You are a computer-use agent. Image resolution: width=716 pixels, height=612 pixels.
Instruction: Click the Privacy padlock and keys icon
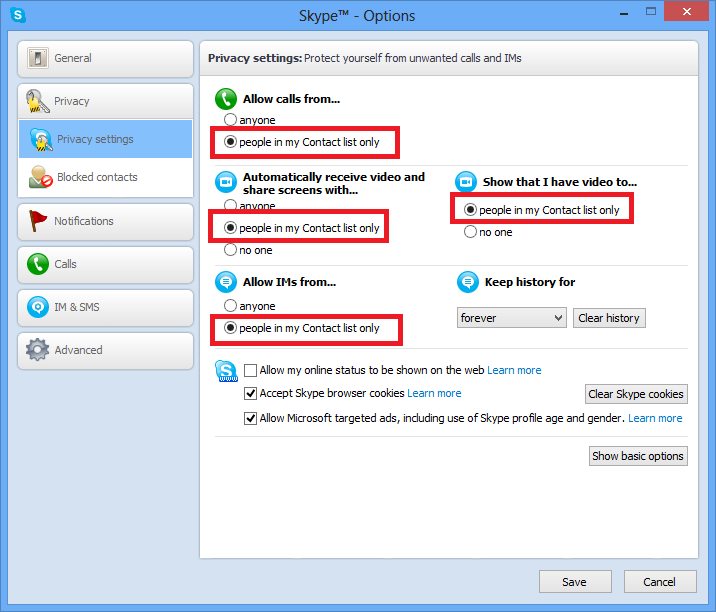[37, 101]
